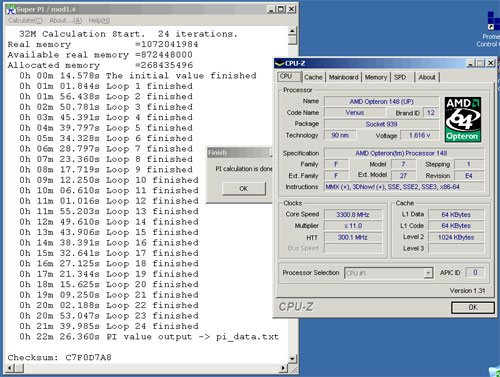Screen dimensions: 500x377
Task: Open the About menu in Super PI
Action: point(65,21)
